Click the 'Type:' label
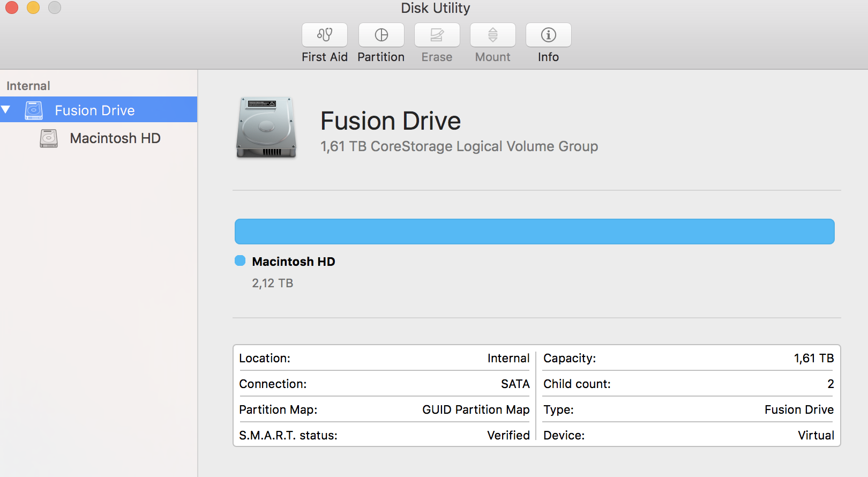868x477 pixels. click(558, 409)
